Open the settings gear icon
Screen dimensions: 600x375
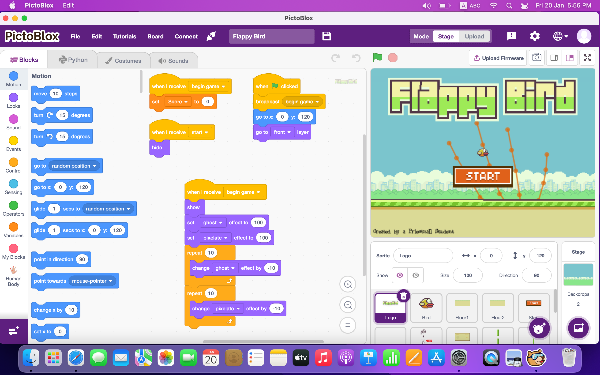[535, 36]
